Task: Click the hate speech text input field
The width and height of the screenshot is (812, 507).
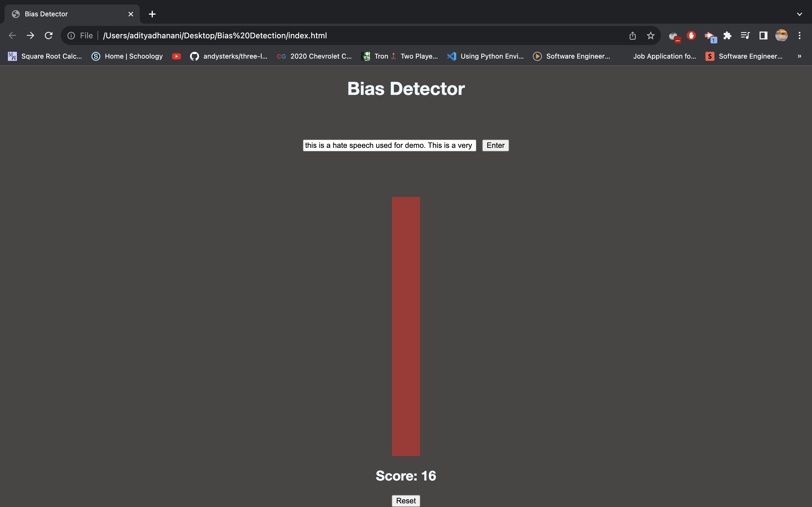Action: click(389, 146)
